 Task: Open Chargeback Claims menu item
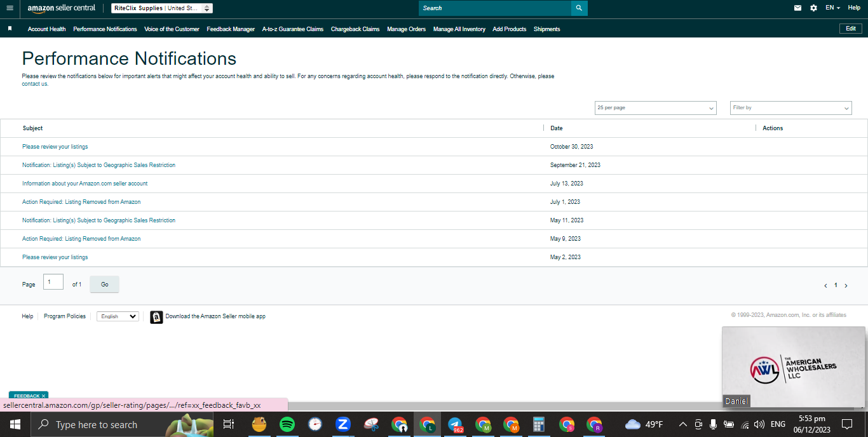355,29
